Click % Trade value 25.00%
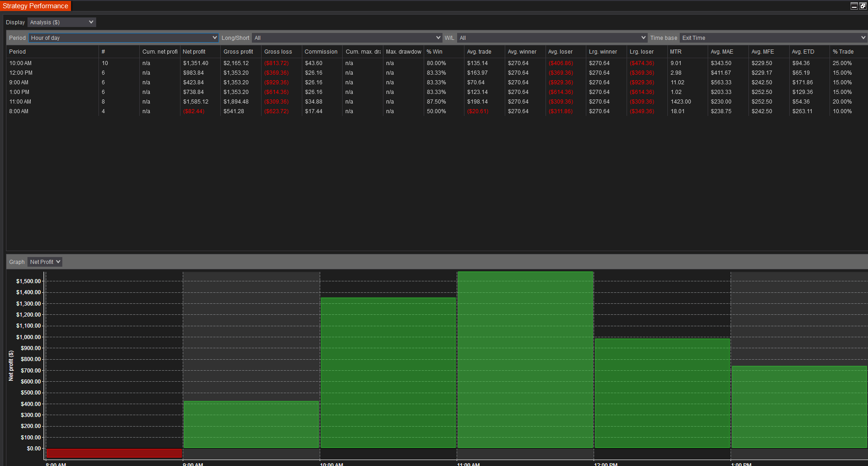 pos(842,63)
